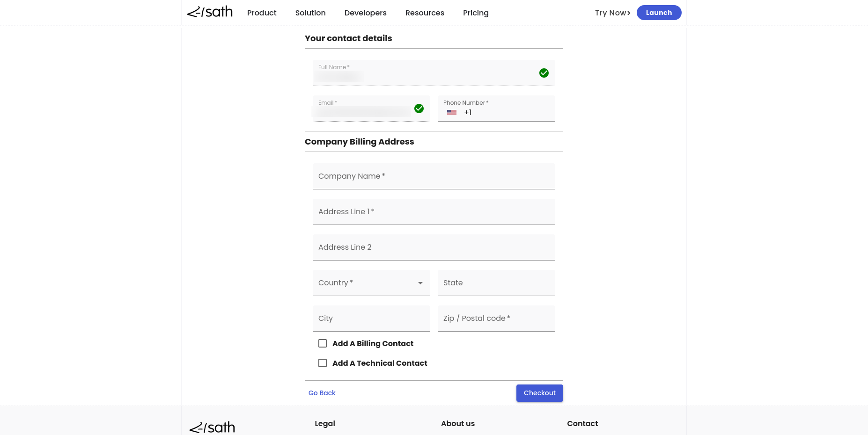This screenshot has height=435, width=868.
Task: Open the Developers menu
Action: click(x=365, y=13)
